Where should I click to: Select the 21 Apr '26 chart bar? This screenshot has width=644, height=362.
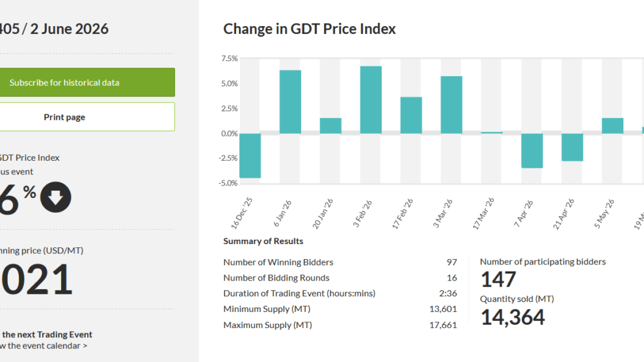(572, 147)
